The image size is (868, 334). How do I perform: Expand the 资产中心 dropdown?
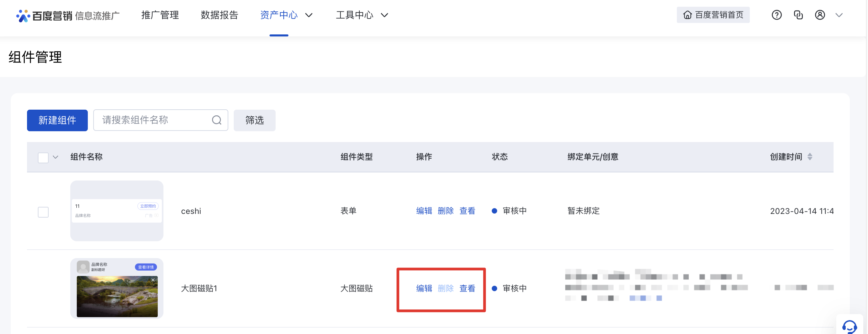pos(309,15)
